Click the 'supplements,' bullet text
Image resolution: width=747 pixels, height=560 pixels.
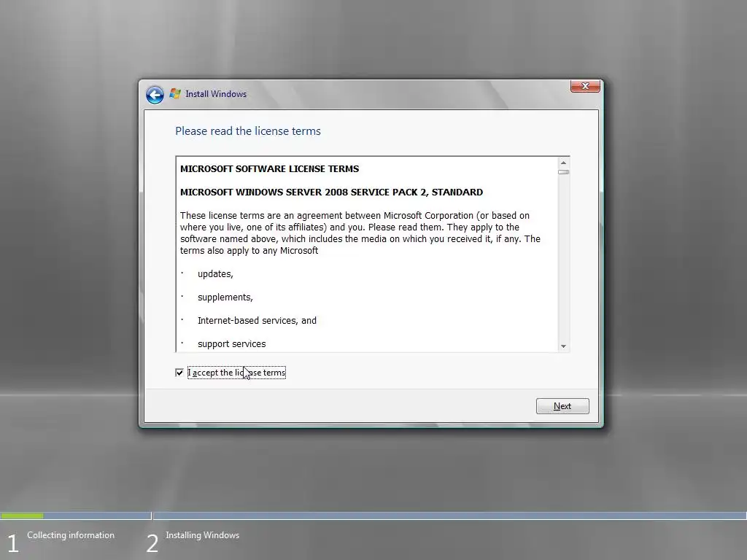[225, 297]
